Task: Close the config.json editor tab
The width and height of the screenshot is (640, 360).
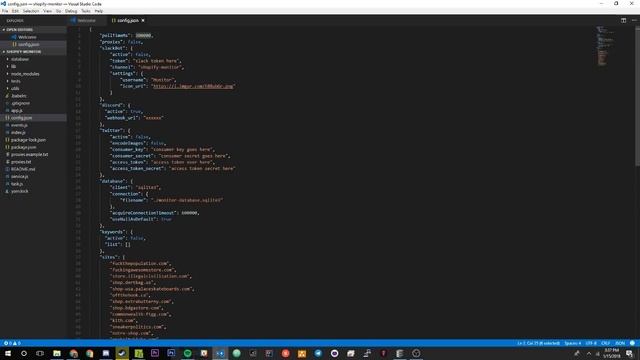Action: click(143, 20)
